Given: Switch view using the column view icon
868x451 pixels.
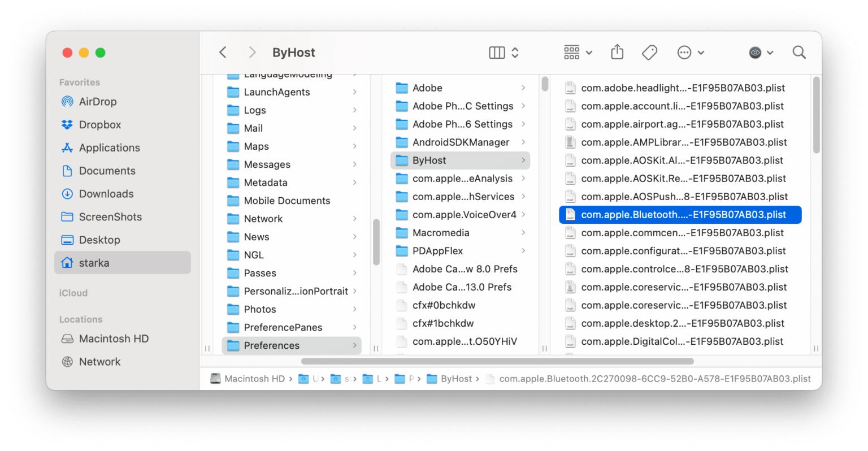Looking at the screenshot, I should click(497, 53).
